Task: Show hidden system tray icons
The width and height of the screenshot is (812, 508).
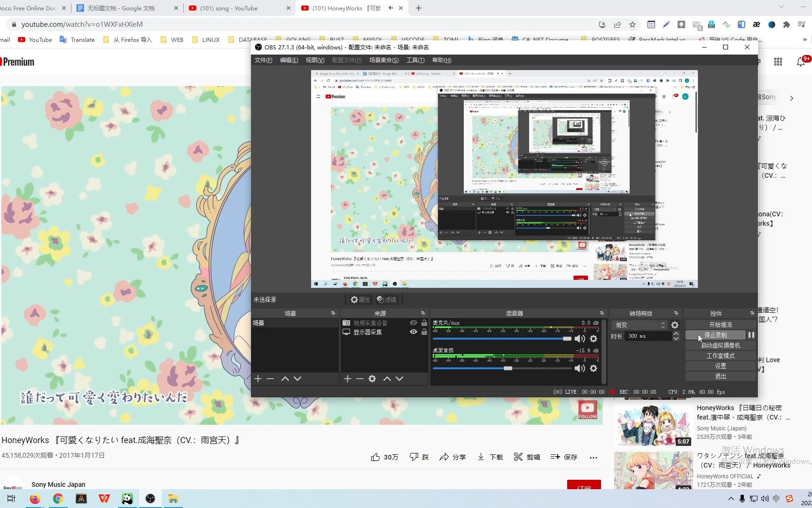Action: [x=731, y=499]
